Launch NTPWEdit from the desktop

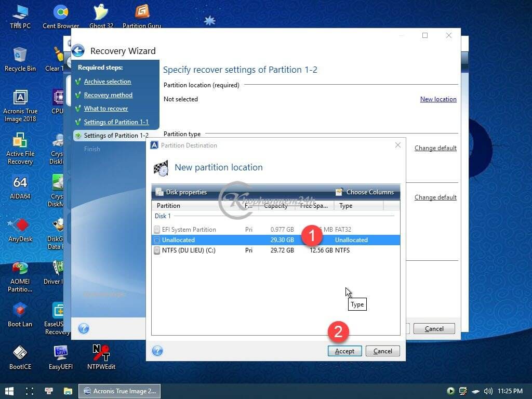[101, 357]
